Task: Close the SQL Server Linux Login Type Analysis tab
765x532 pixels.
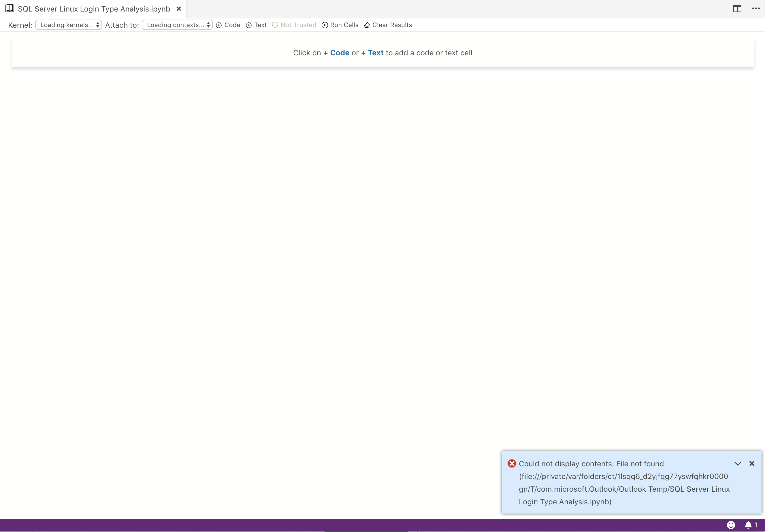Action: tap(179, 9)
